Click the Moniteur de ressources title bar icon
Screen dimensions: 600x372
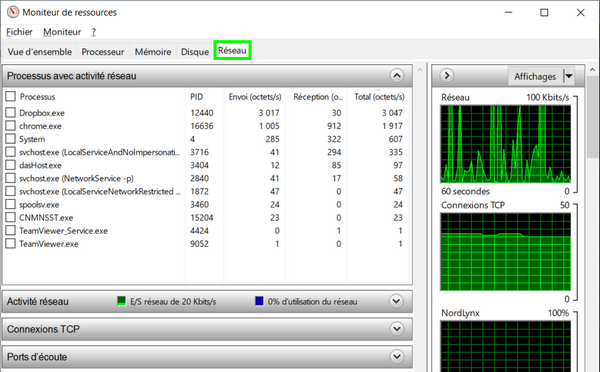tap(13, 12)
